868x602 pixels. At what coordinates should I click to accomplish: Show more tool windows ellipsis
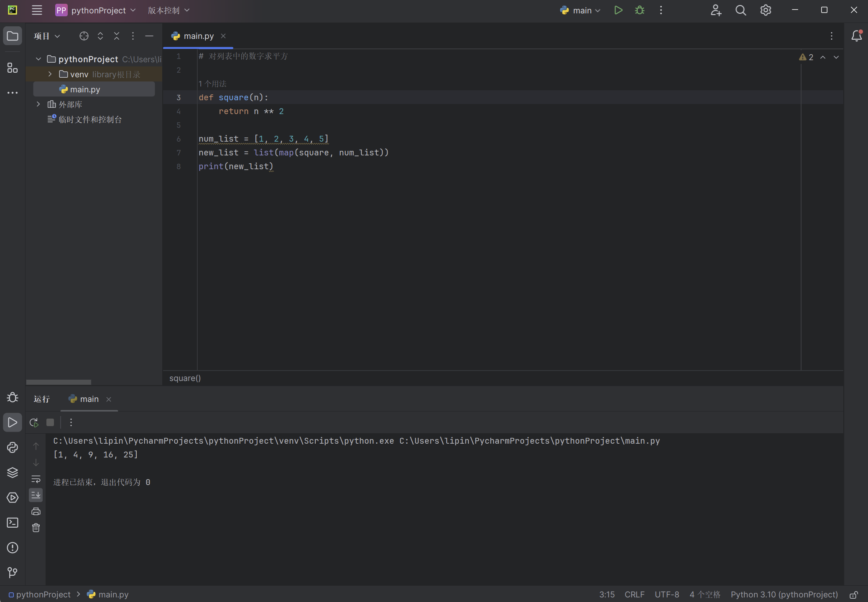[x=13, y=92]
